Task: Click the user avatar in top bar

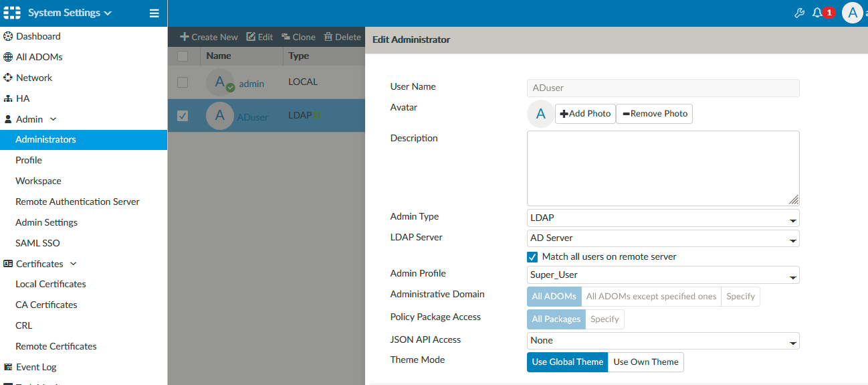Action: tap(852, 13)
